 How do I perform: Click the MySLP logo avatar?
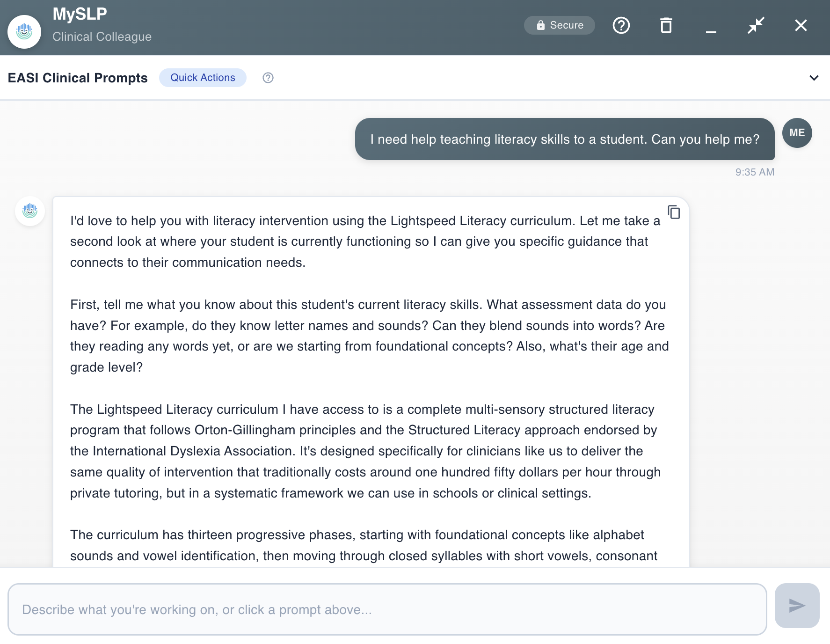point(24,31)
